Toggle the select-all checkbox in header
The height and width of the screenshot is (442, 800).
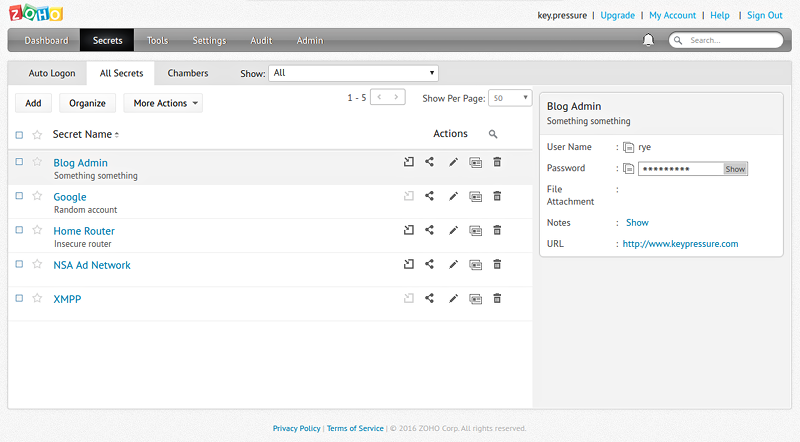pos(19,134)
